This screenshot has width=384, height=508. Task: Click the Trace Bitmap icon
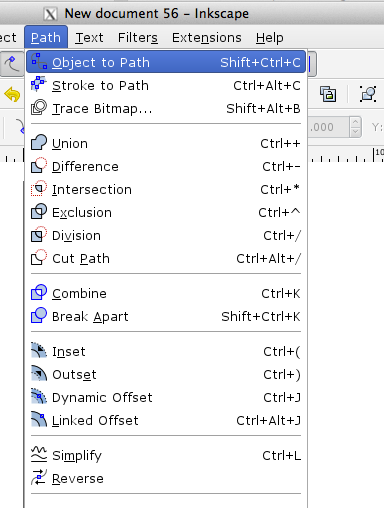39,107
